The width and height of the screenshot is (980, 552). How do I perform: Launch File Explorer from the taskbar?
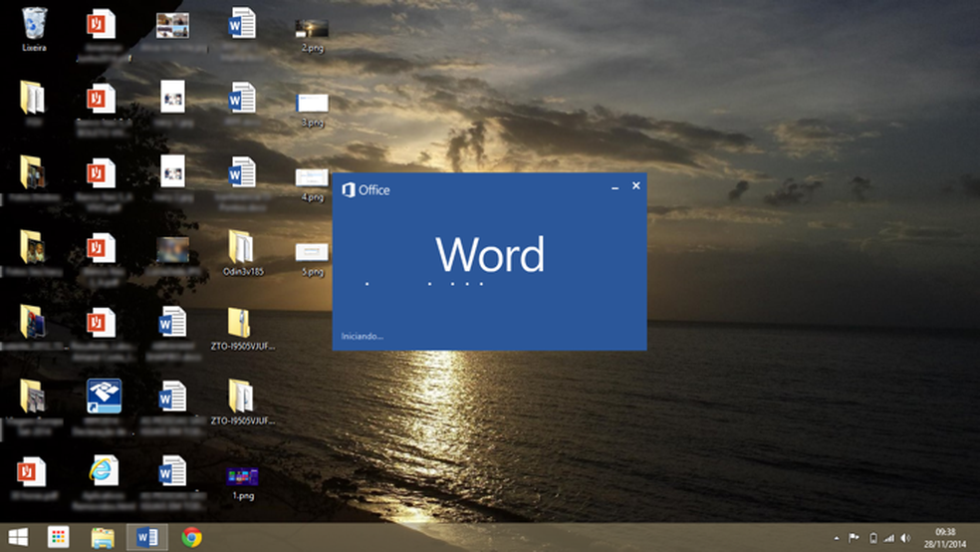(x=103, y=538)
